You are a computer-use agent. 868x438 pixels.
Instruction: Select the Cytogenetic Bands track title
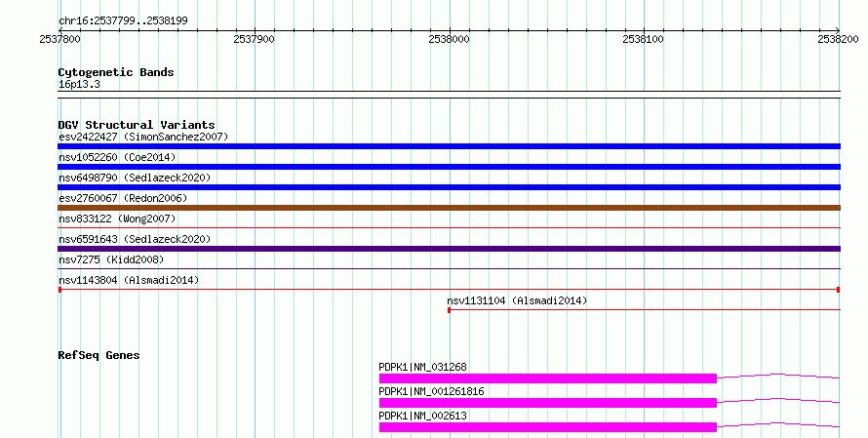[116, 72]
